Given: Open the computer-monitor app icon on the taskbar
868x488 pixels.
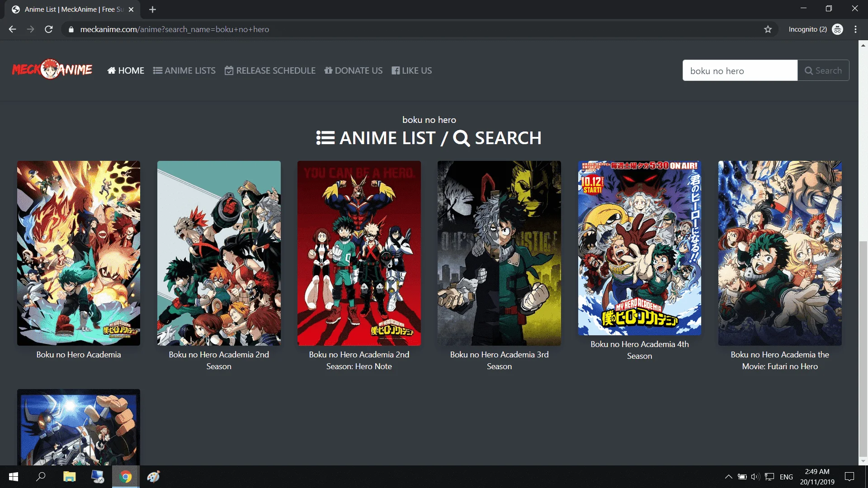Looking at the screenshot, I should click(x=97, y=477).
